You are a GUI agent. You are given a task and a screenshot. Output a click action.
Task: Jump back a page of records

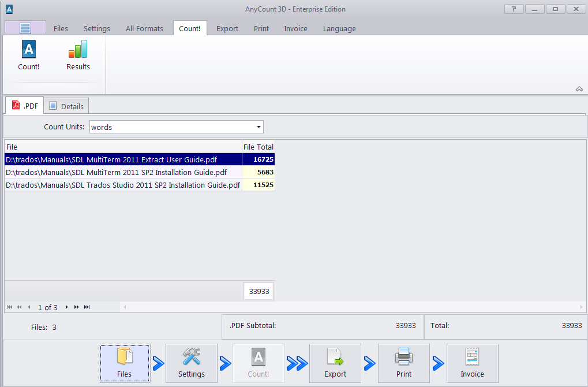19,307
